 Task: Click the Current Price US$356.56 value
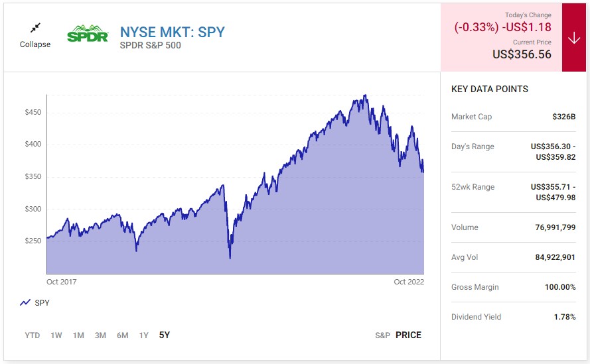pos(522,54)
